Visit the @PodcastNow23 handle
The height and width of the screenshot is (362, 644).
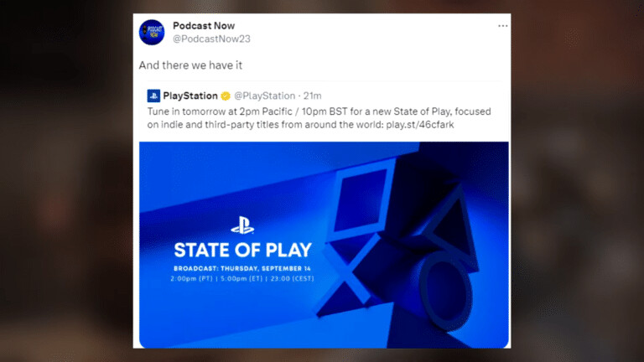pos(211,39)
